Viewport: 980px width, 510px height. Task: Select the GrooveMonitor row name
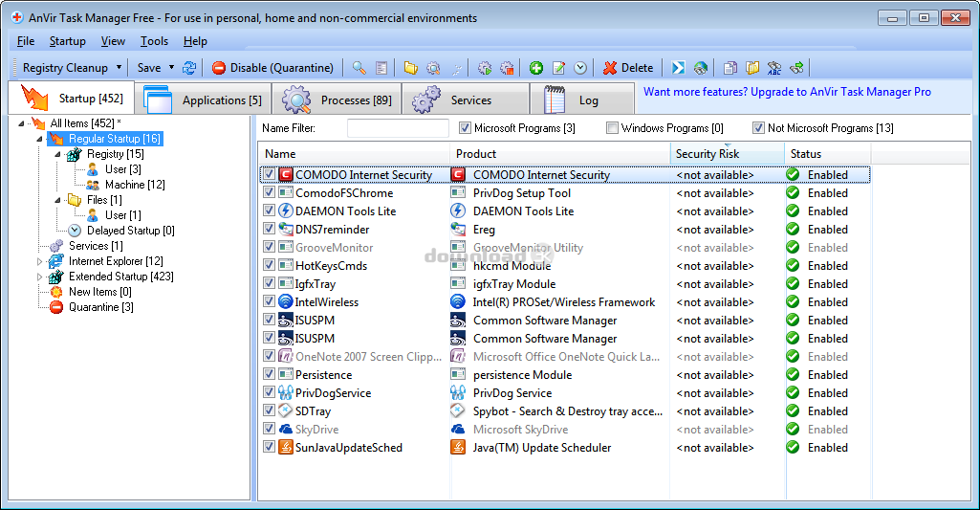[334, 247]
